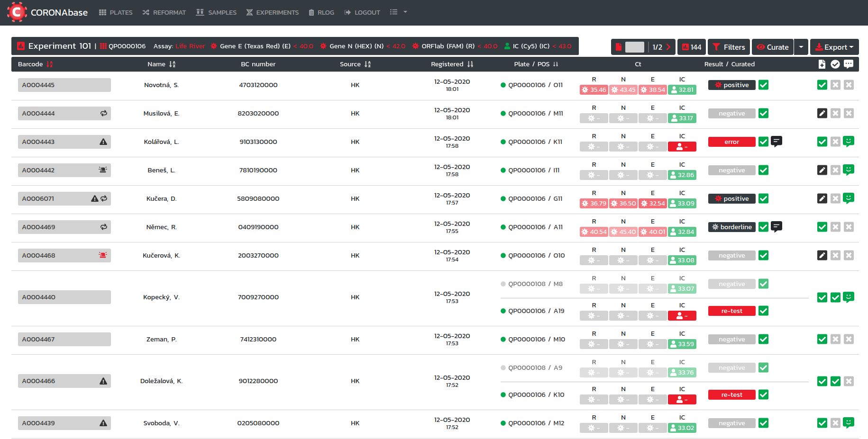Toggle the curated checkbox beside Novotná positive result

763,85
